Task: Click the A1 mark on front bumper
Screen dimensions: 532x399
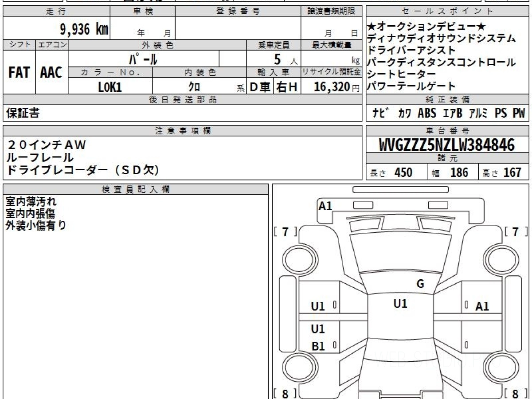Action: pyautogui.click(x=325, y=206)
